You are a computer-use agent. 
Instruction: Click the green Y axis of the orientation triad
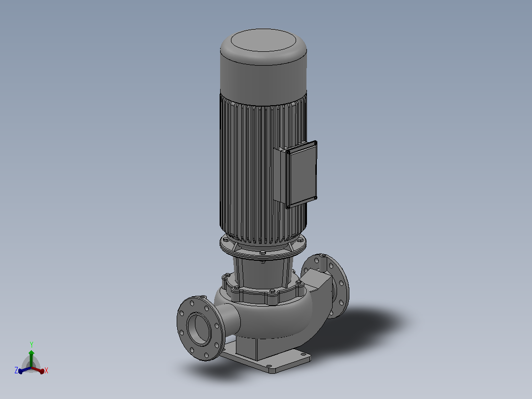pyautogui.click(x=31, y=359)
